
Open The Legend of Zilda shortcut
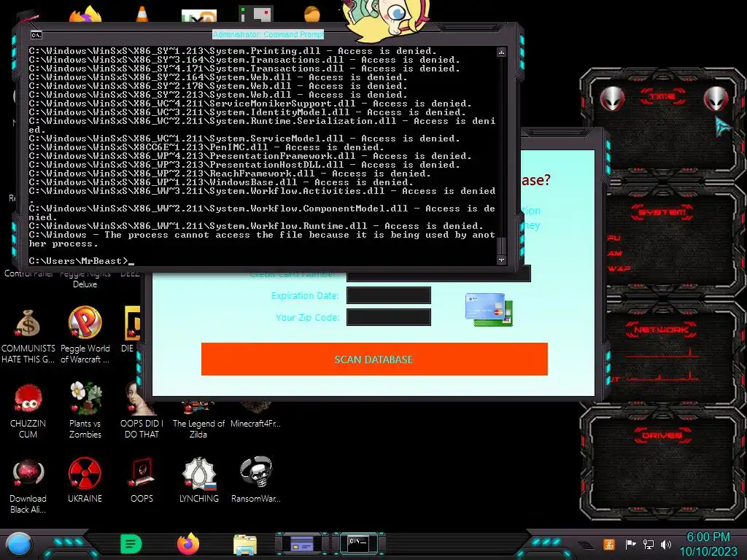pyautogui.click(x=198, y=421)
